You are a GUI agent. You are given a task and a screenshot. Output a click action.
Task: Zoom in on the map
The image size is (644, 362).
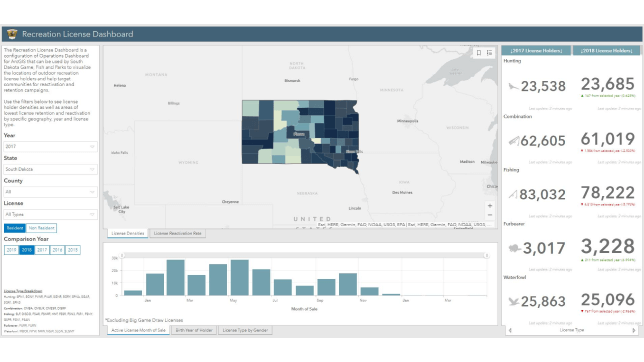click(490, 206)
